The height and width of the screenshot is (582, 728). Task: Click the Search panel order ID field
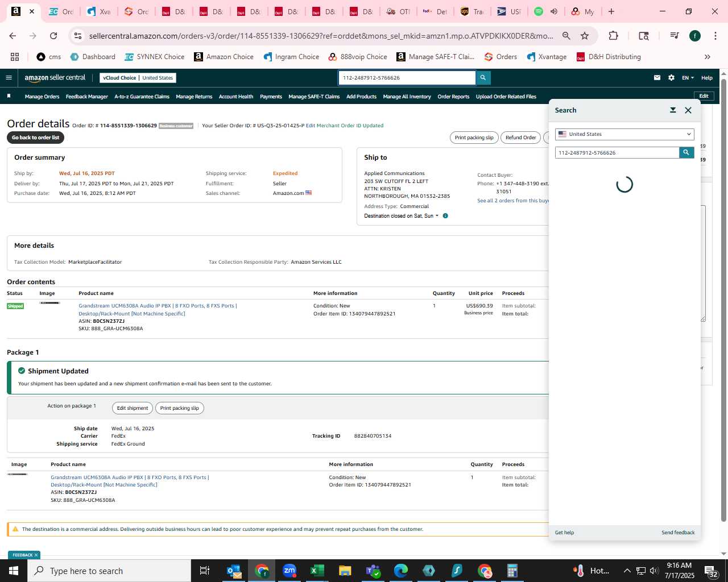[x=617, y=152]
